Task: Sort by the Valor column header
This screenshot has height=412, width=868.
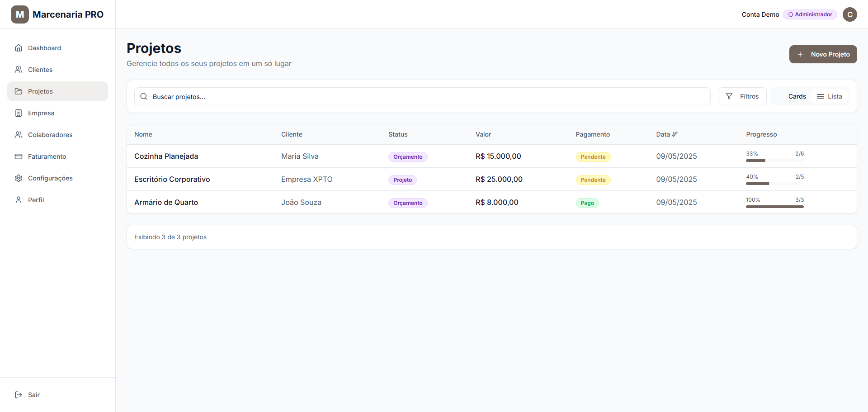Action: point(483,134)
